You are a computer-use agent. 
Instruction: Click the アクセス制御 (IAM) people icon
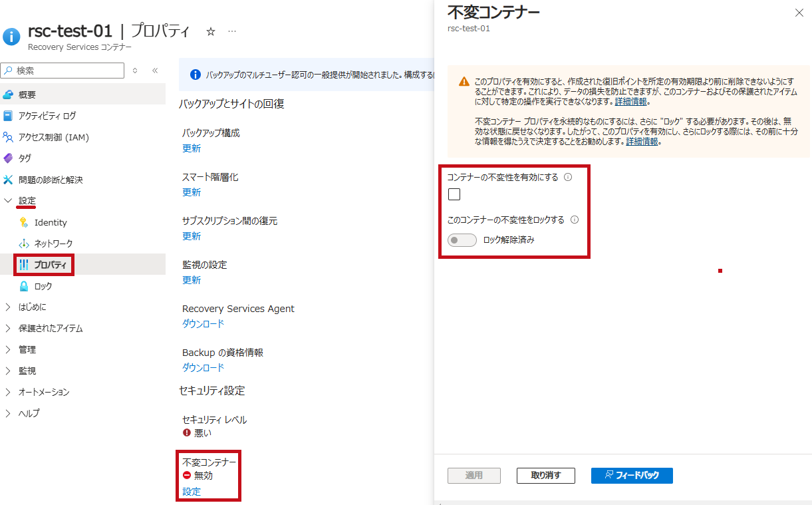(8, 137)
